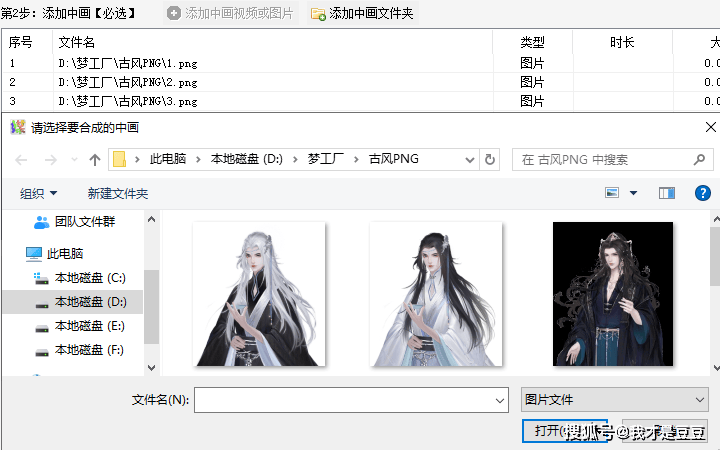Click the 文件名 column header
The image size is (720, 450).
click(273, 42)
